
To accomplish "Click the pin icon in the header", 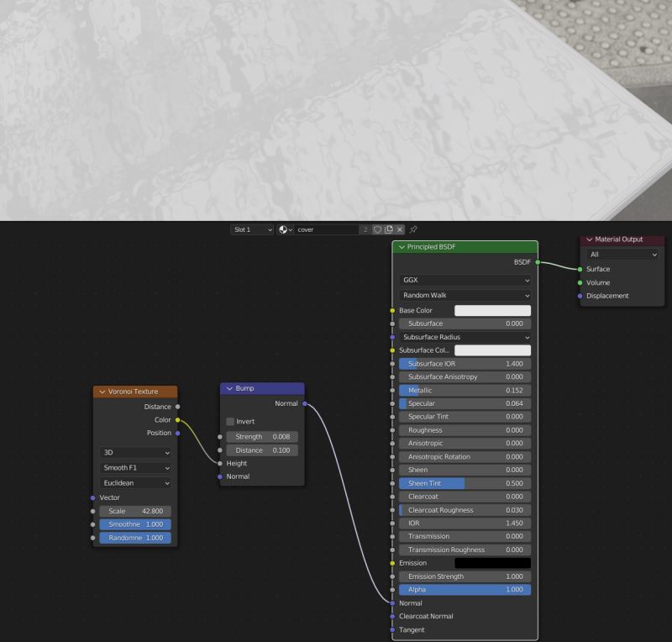I will [414, 229].
